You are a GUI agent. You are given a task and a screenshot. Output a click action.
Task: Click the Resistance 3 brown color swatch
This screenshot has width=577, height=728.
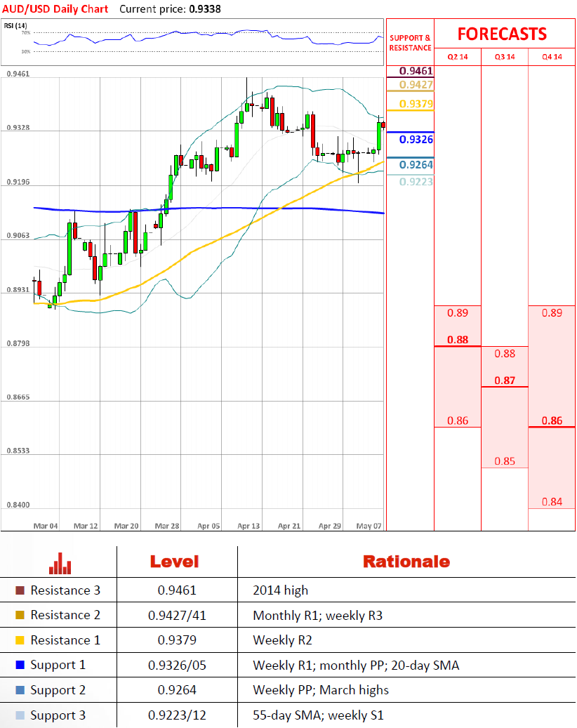[20, 590]
